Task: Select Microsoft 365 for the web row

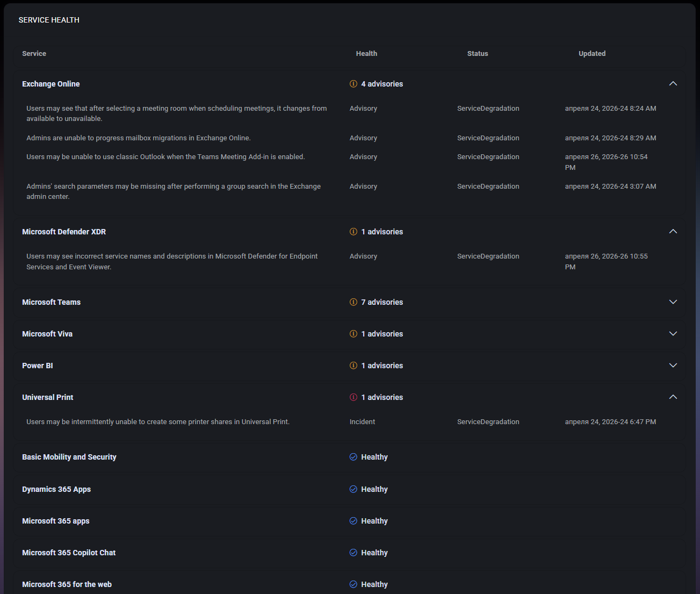Action: (x=67, y=584)
